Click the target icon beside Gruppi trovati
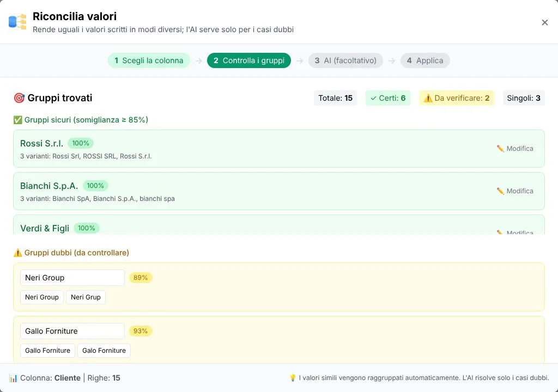Screen dimensions: 558x392 click(19, 98)
